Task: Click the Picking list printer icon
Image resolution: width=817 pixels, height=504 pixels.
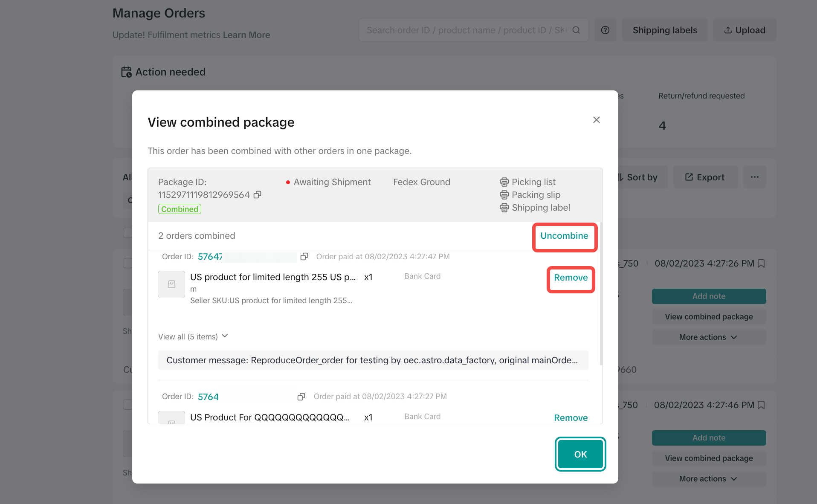Action: click(x=504, y=182)
